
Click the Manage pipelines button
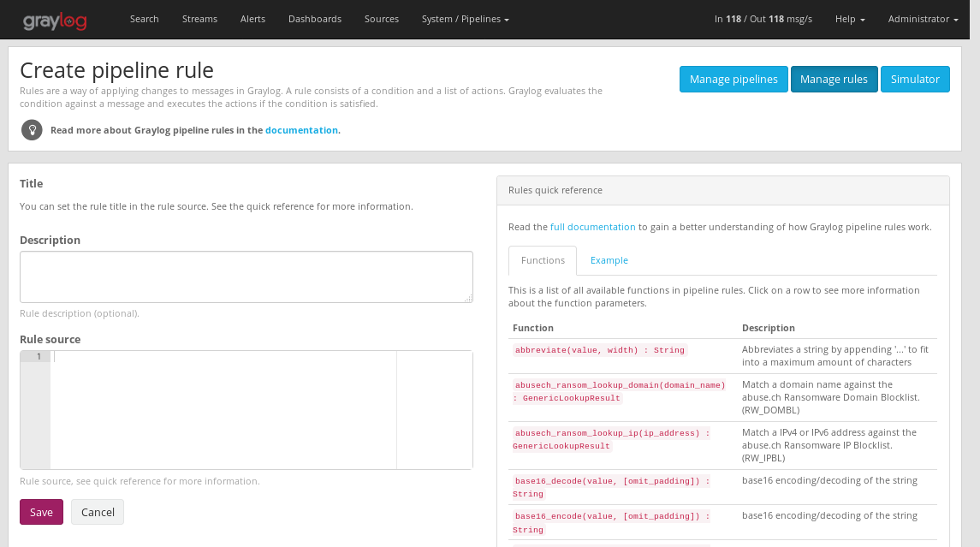point(734,79)
